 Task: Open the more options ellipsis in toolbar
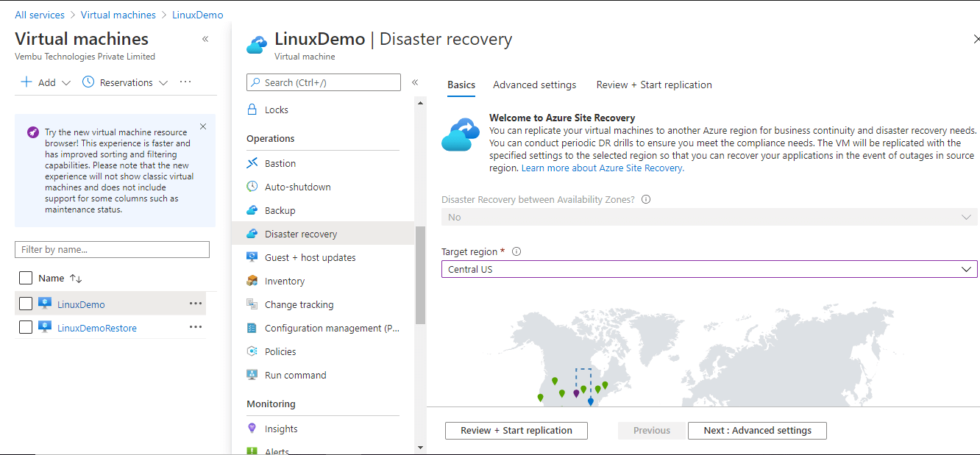[x=185, y=82]
